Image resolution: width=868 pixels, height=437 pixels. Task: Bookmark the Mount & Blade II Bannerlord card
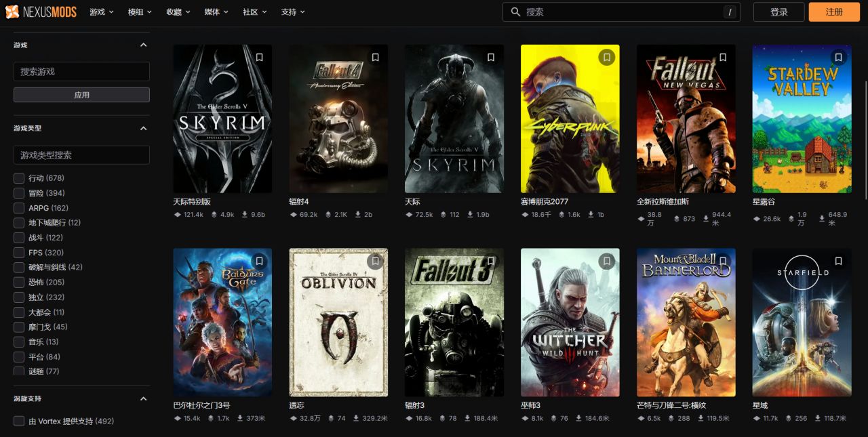[x=723, y=261]
